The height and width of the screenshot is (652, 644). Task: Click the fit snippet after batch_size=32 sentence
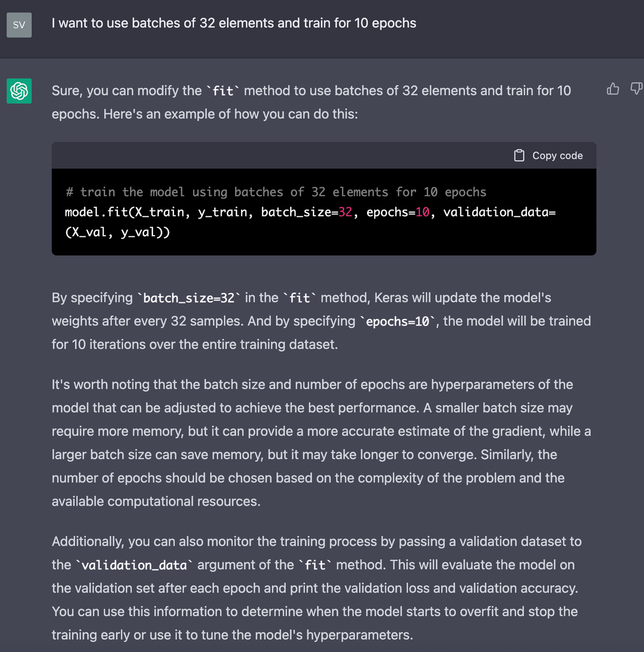click(x=299, y=298)
